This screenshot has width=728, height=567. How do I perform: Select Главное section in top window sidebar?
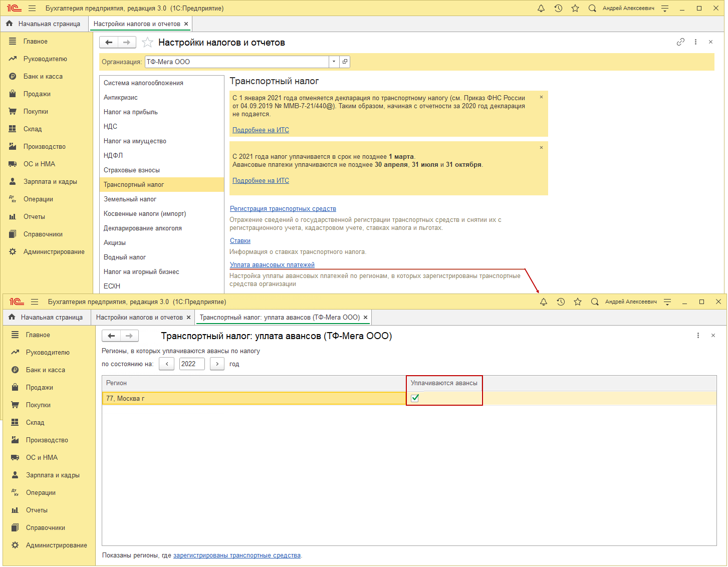36,42
